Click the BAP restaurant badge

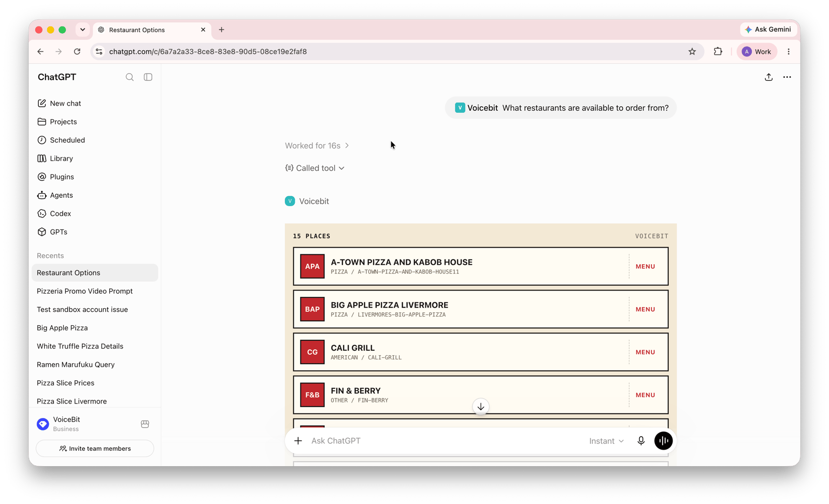click(x=312, y=309)
